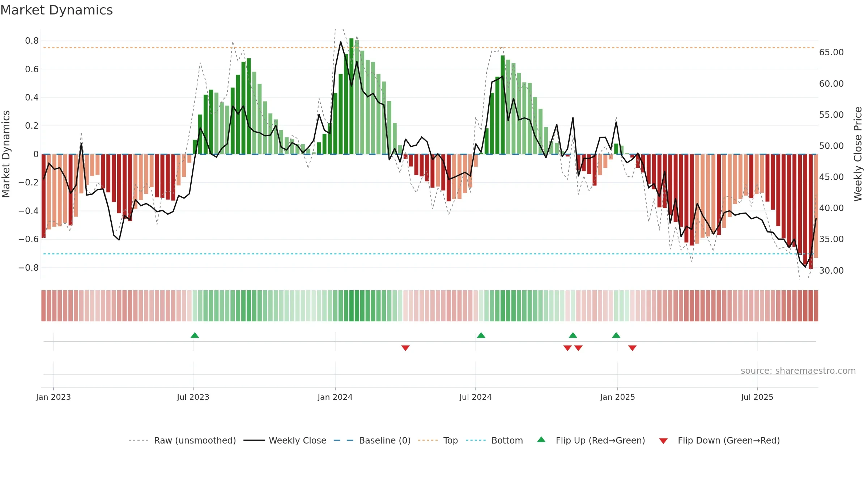Image resolution: width=868 pixels, height=488 pixels.
Task: Click the Jan 2024 x-axis label
Action: [x=335, y=397]
